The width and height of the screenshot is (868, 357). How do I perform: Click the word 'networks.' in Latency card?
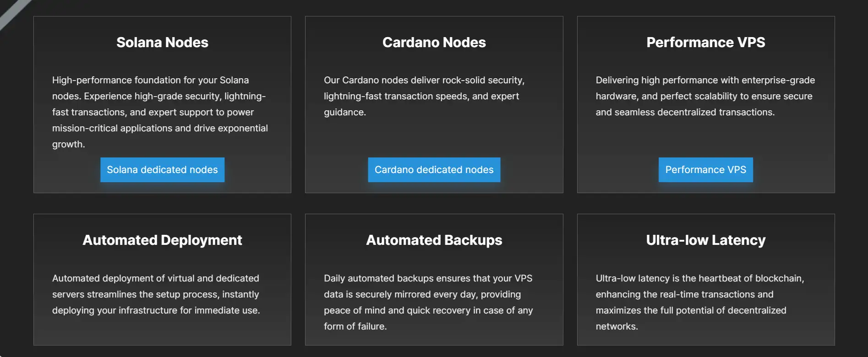pos(617,327)
